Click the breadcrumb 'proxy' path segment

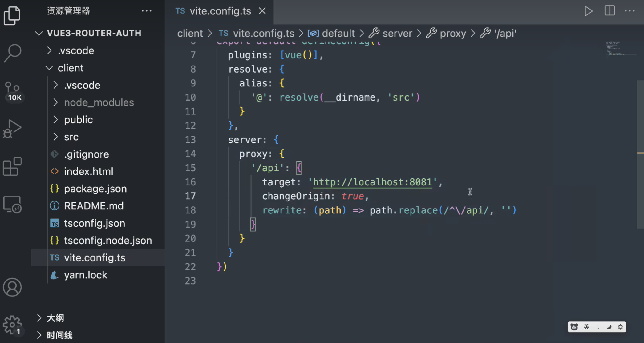(x=453, y=33)
